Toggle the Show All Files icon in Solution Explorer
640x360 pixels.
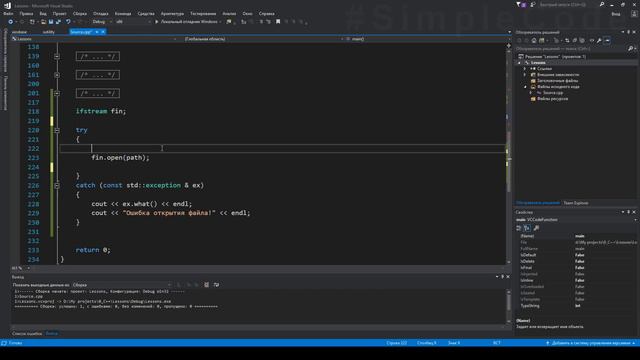pos(582,40)
